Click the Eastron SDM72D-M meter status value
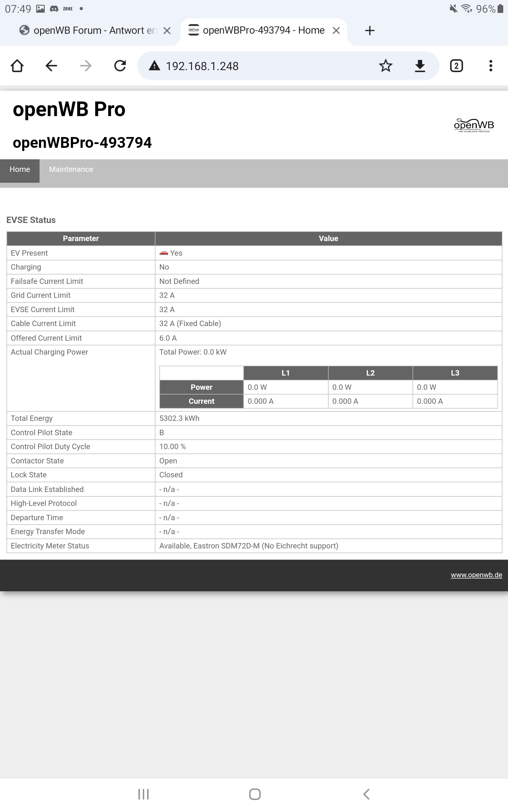The height and width of the screenshot is (812, 508). click(x=249, y=546)
